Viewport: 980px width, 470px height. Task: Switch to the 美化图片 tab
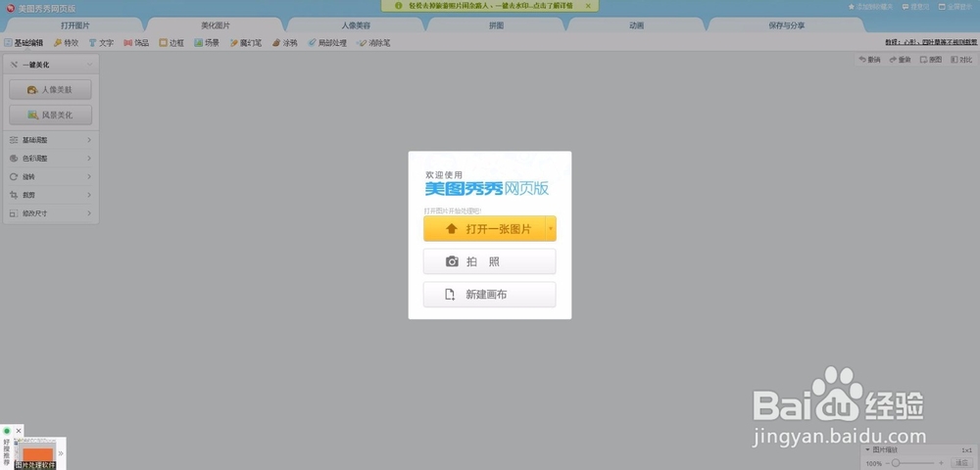216,25
